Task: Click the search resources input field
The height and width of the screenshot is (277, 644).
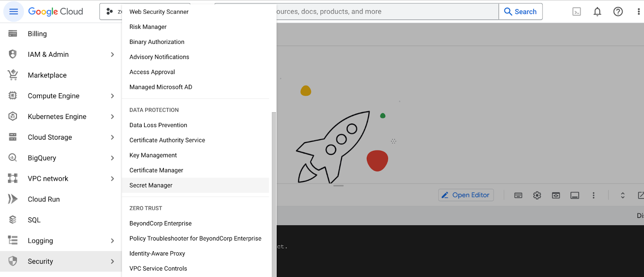Action: click(386, 12)
